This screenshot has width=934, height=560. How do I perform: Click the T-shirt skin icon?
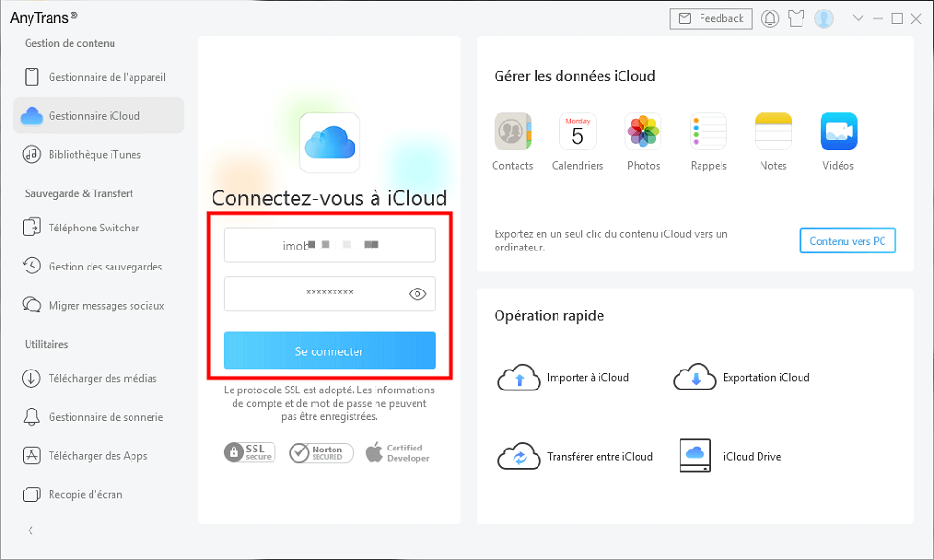[x=797, y=18]
